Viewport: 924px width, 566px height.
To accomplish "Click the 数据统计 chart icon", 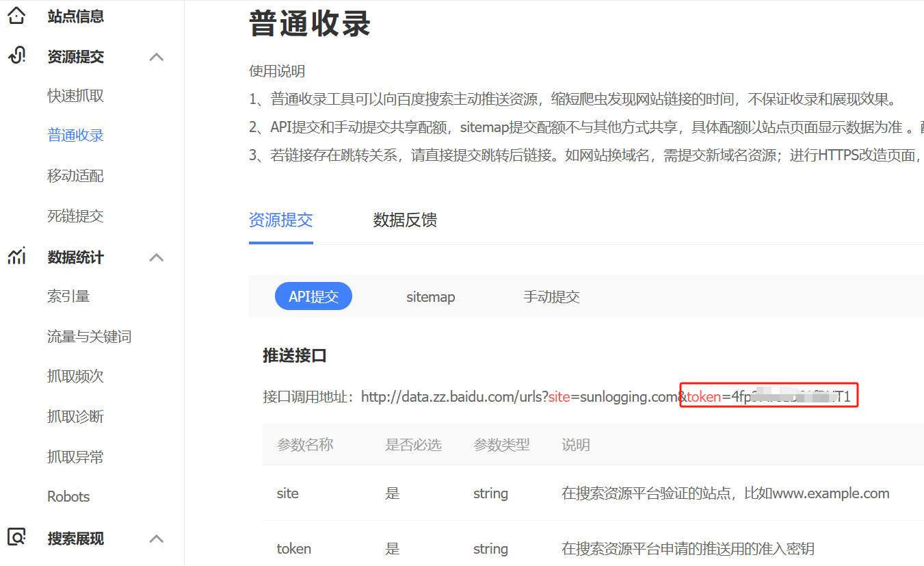I will pos(16,257).
